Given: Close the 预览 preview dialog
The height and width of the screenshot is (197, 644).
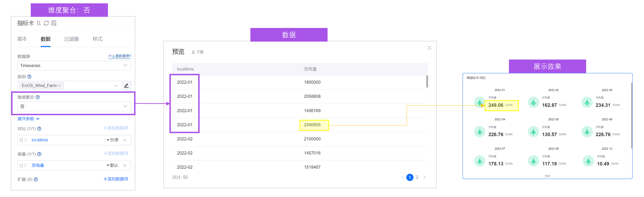Looking at the screenshot, I should 430,48.
